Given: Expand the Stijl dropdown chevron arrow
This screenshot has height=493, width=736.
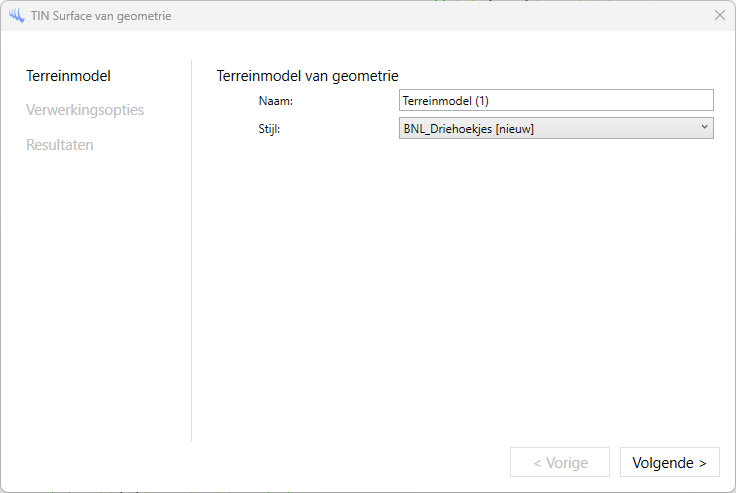Looking at the screenshot, I should pyautogui.click(x=704, y=127).
